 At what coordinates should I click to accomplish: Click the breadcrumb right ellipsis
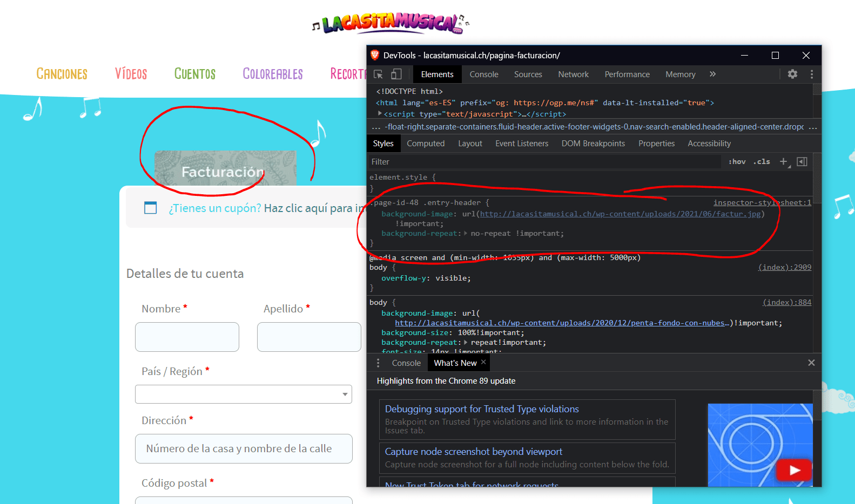tap(813, 127)
